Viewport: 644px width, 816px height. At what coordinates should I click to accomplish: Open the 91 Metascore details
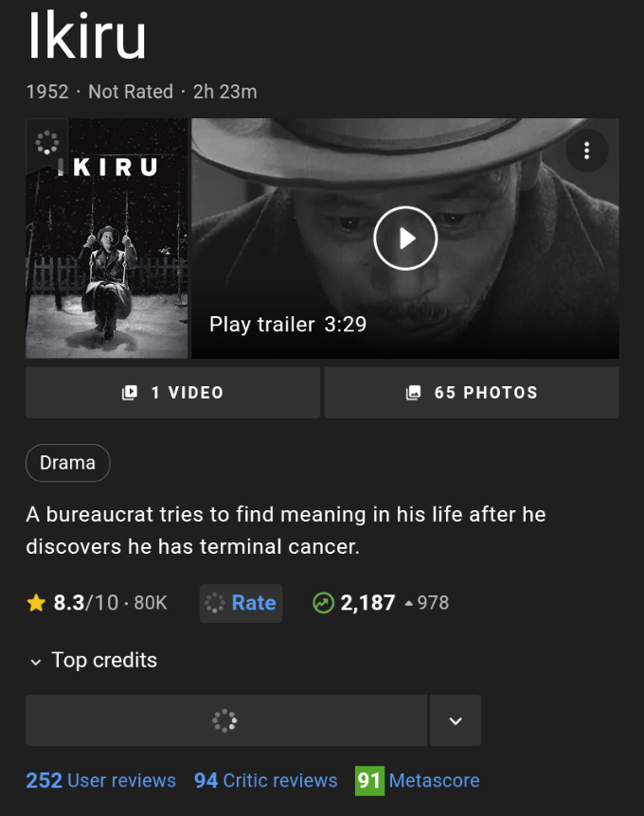pyautogui.click(x=418, y=781)
